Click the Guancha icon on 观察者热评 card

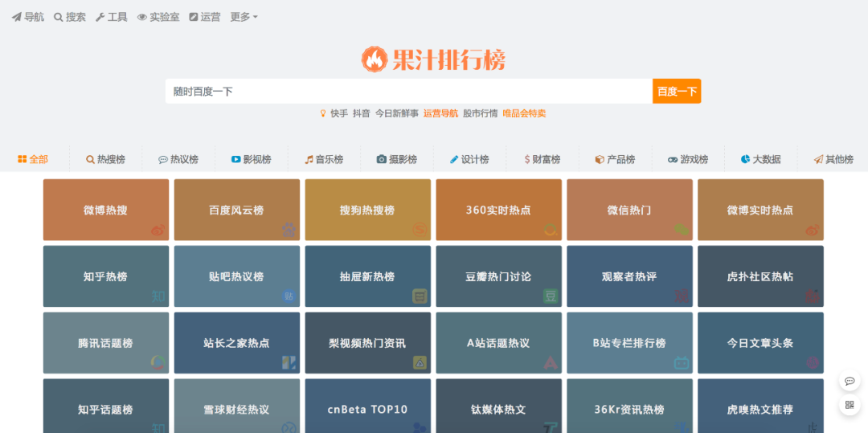pos(682,296)
